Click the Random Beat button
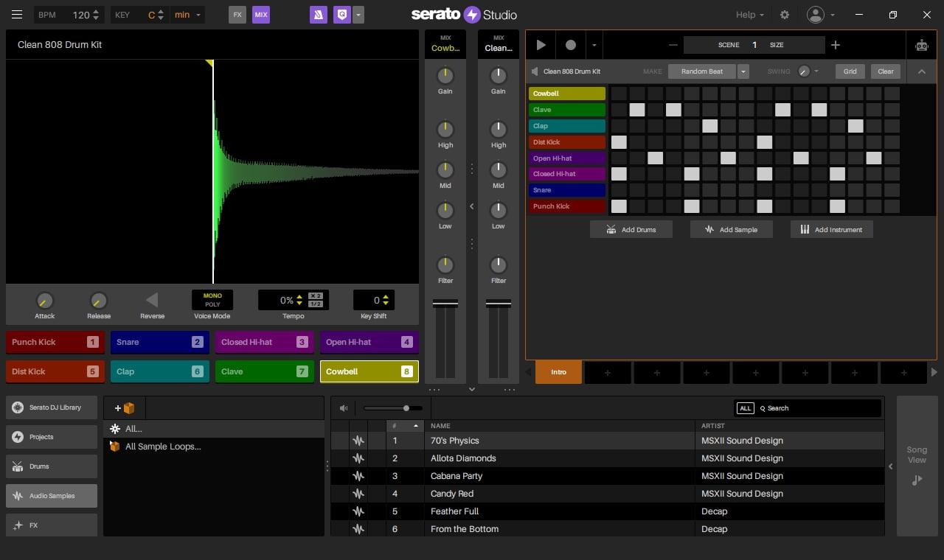This screenshot has height=560, width=944. 702,71
